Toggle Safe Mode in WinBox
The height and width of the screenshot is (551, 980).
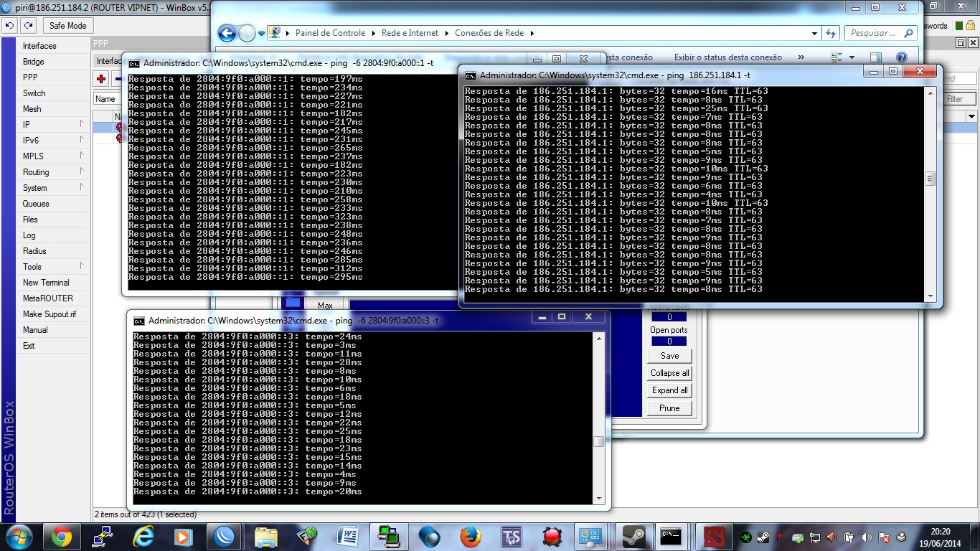click(x=67, y=25)
